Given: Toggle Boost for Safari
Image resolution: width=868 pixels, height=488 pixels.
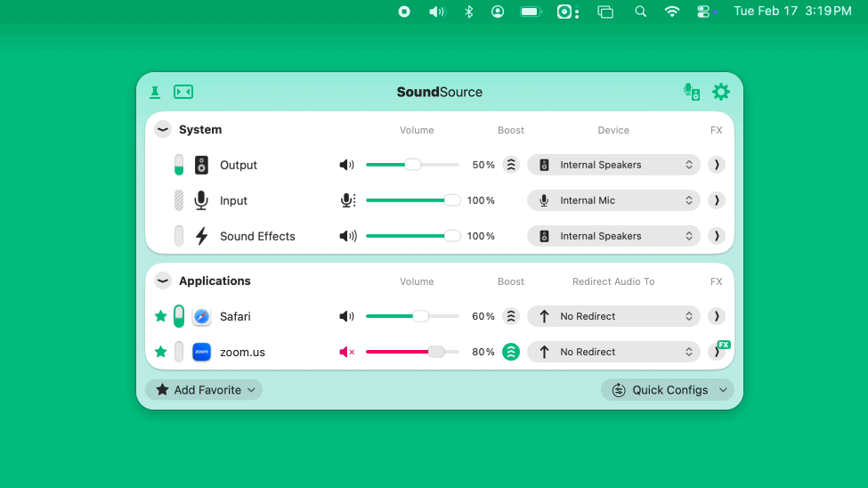Looking at the screenshot, I should pos(511,316).
